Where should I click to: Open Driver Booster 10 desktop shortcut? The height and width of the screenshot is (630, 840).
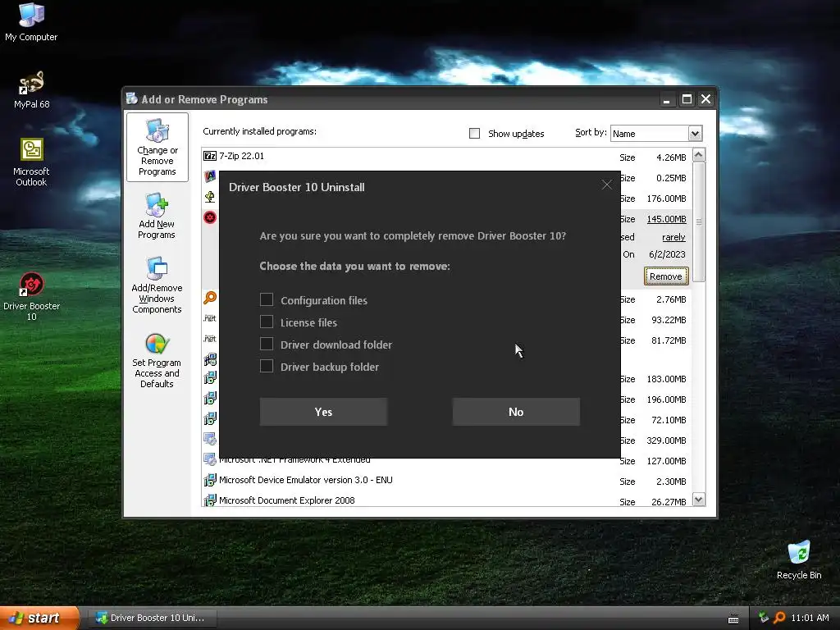(31, 296)
